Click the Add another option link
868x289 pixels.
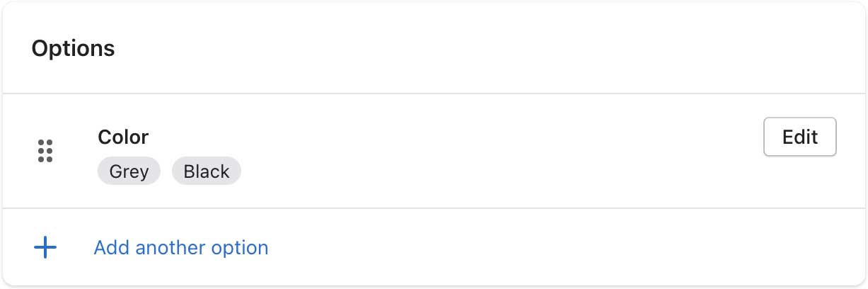(x=181, y=247)
